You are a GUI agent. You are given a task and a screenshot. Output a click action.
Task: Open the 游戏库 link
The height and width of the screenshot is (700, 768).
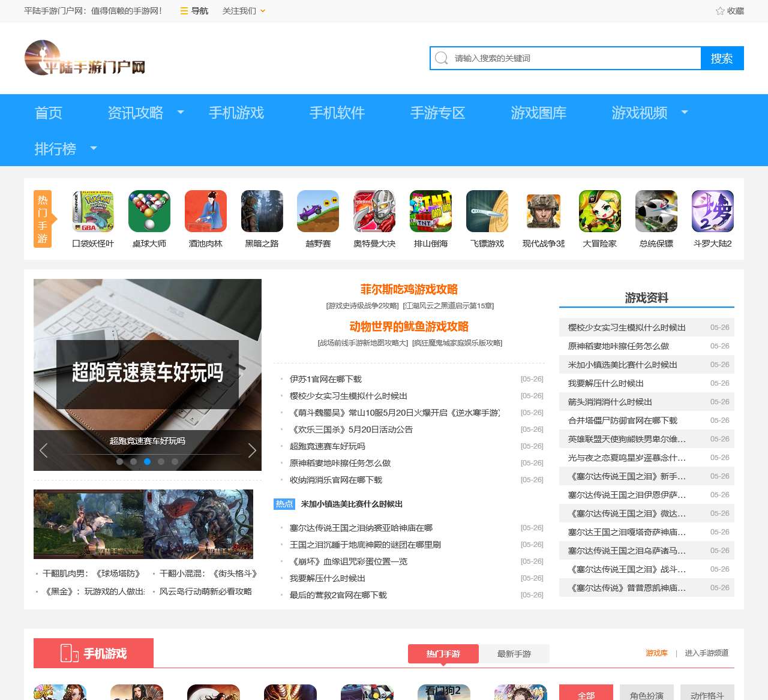pyautogui.click(x=656, y=653)
